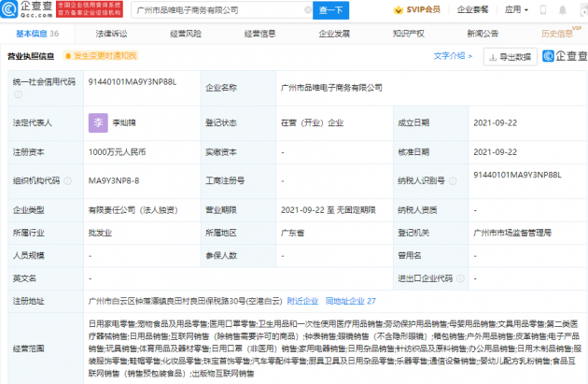Click the 营业执照信息 section heading
Viewport: 588px width, 384px height.
(x=31, y=56)
